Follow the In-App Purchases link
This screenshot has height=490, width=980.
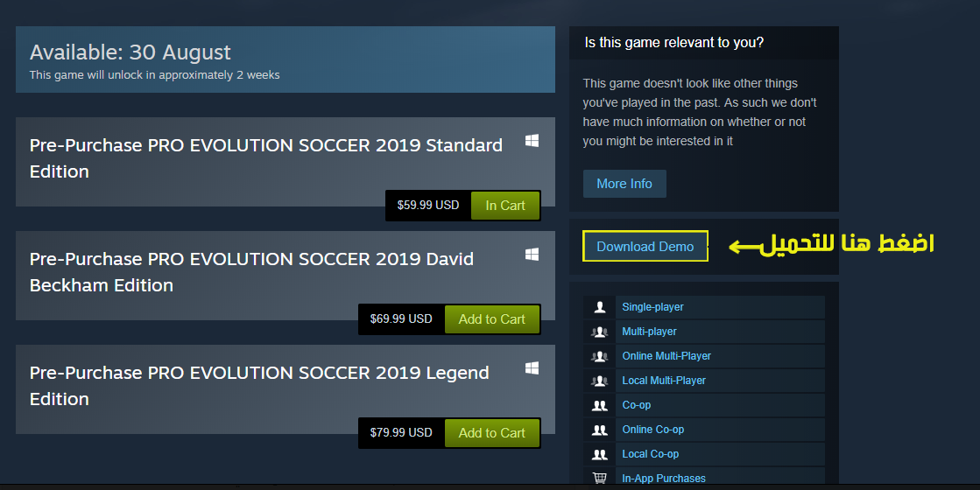(x=664, y=478)
